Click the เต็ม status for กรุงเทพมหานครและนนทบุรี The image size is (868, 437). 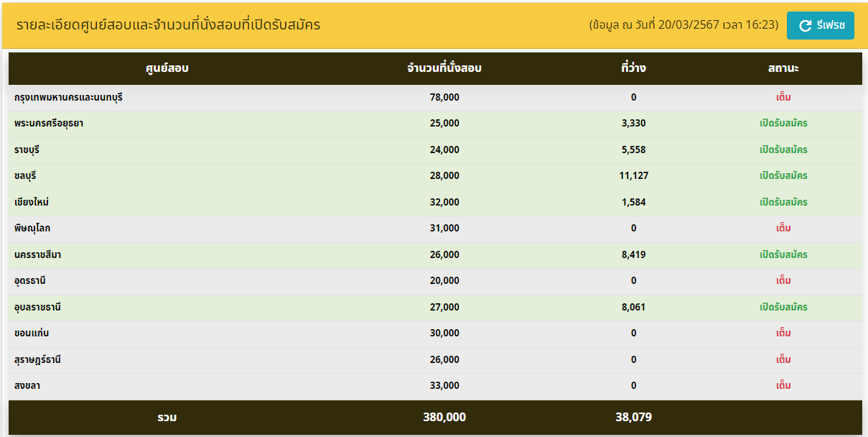pos(783,97)
